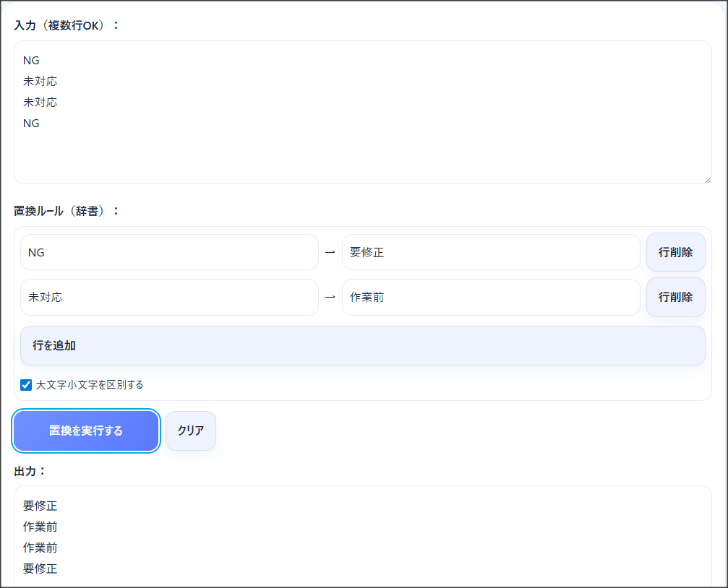Click the 要修正 replacement field
Image resolution: width=728 pixels, height=588 pixels.
pos(491,252)
